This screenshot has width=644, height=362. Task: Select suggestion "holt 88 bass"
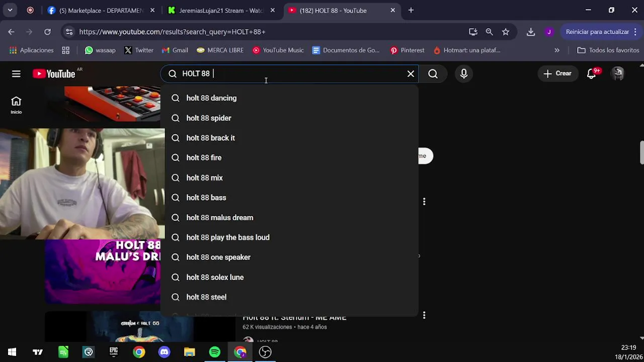pyautogui.click(x=289, y=198)
